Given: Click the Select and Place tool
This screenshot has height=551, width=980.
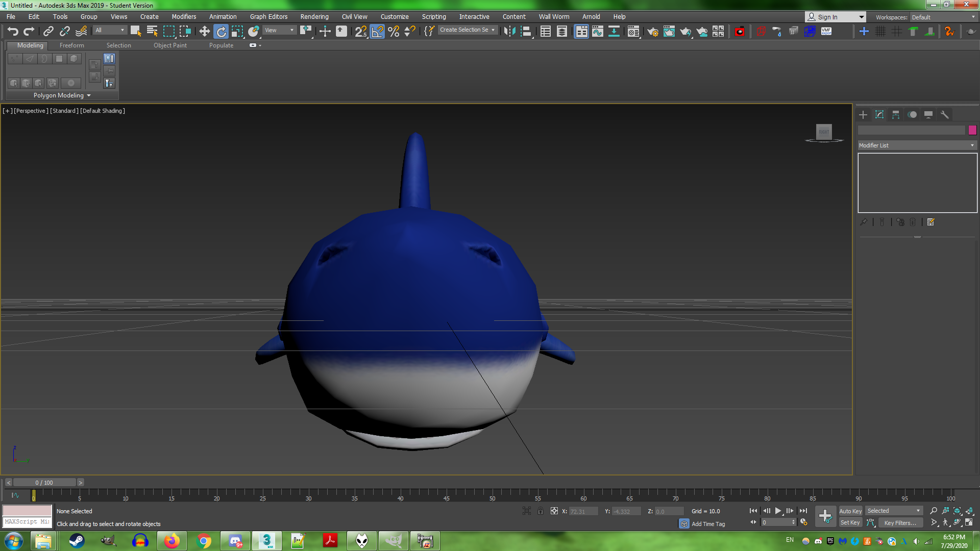Looking at the screenshot, I should (254, 32).
